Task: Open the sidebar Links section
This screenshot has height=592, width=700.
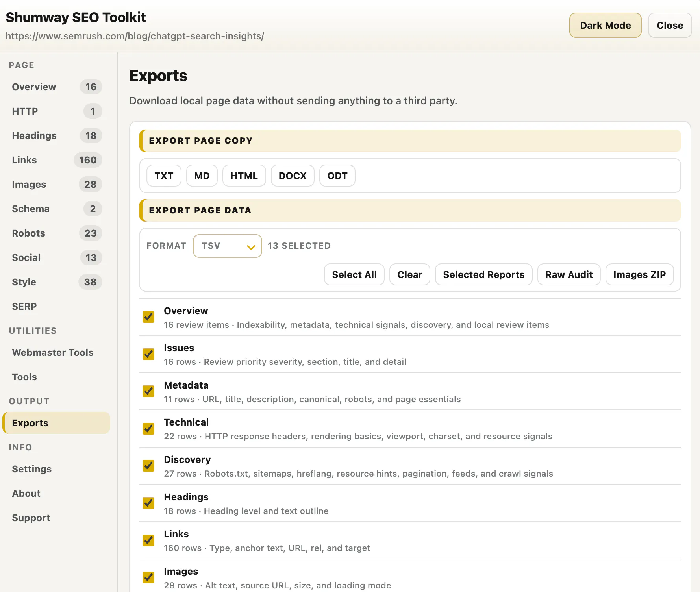Action: pos(56,160)
